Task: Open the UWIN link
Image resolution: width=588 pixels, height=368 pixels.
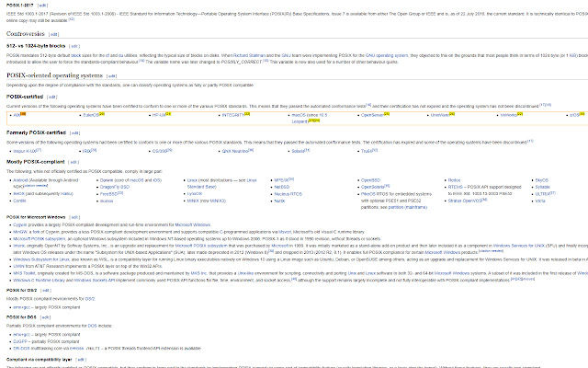Action: pyautogui.click(x=18, y=267)
